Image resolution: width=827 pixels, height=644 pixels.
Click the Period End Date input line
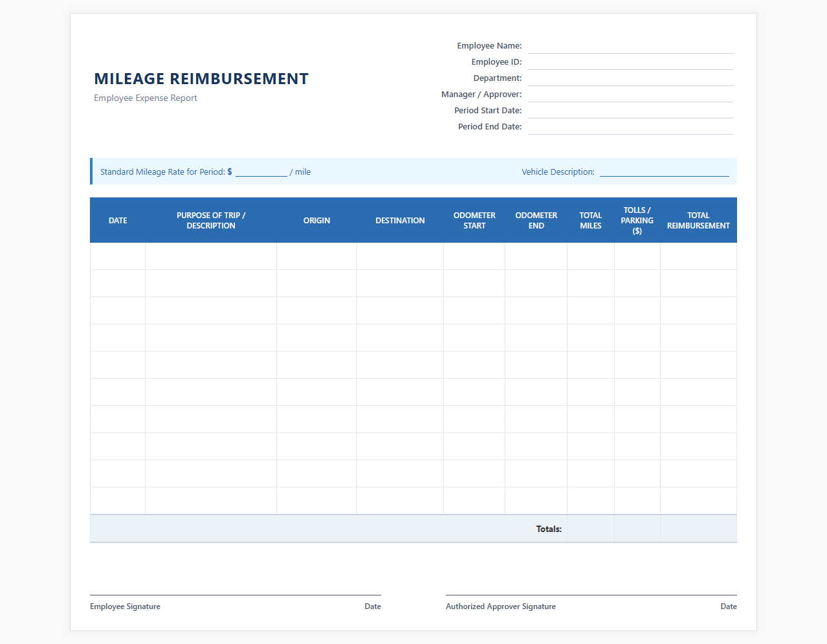pos(630,127)
